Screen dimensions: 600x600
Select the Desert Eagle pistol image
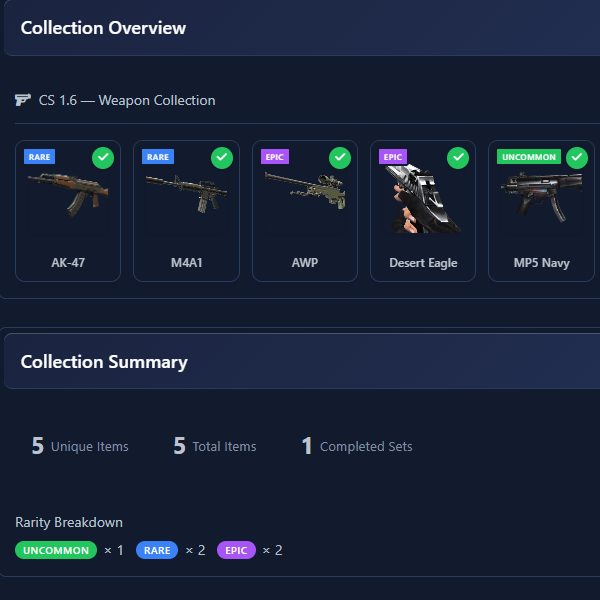tap(423, 198)
